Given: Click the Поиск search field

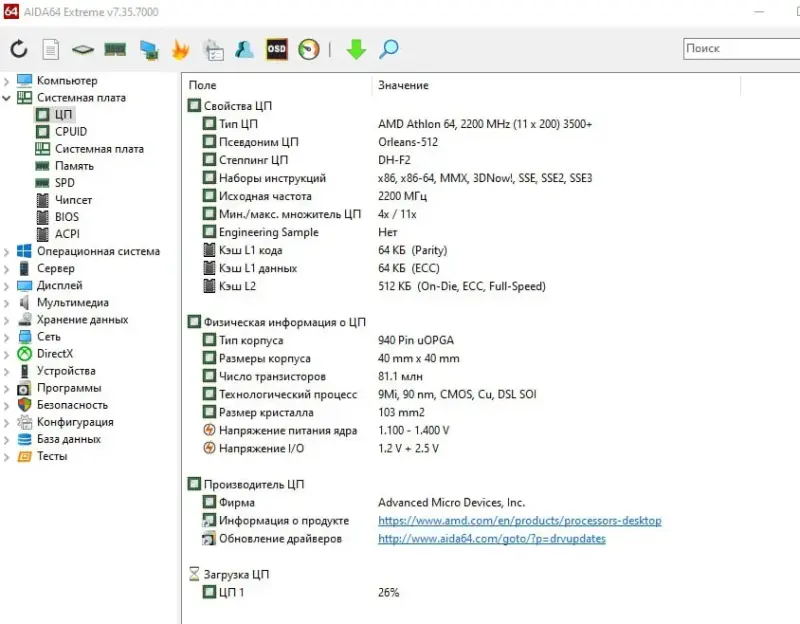Looking at the screenshot, I should [x=740, y=48].
